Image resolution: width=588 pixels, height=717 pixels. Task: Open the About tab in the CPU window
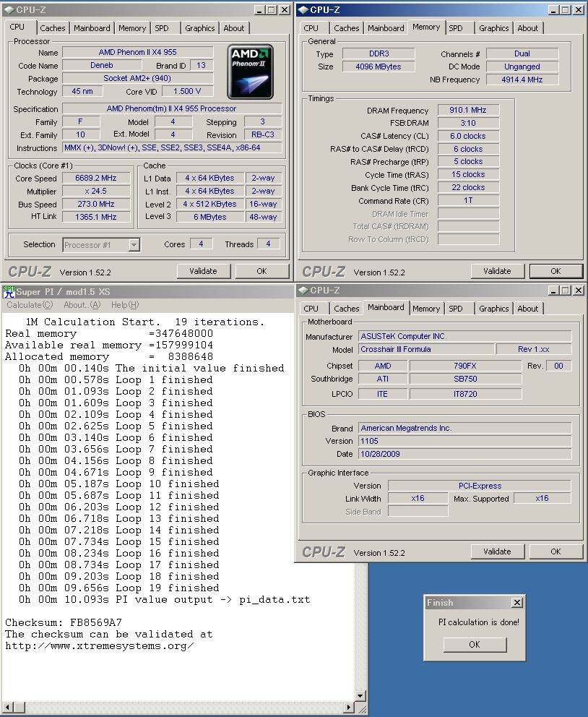tap(234, 28)
